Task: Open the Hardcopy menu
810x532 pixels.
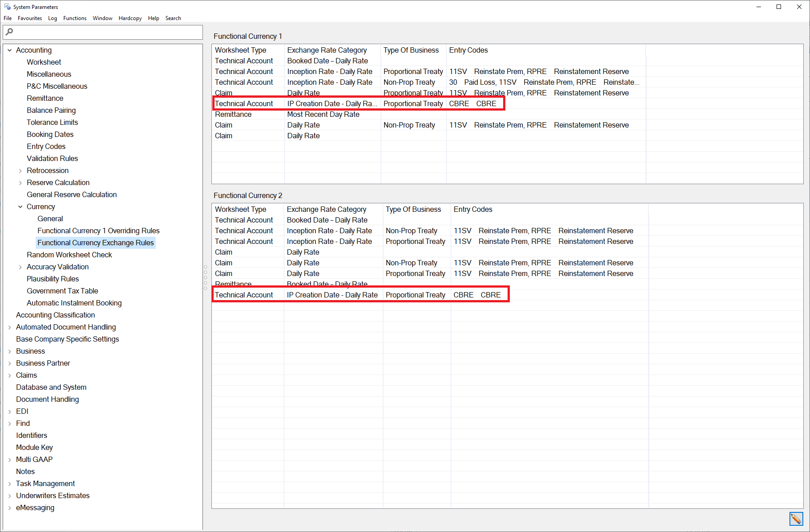Action: [130, 18]
